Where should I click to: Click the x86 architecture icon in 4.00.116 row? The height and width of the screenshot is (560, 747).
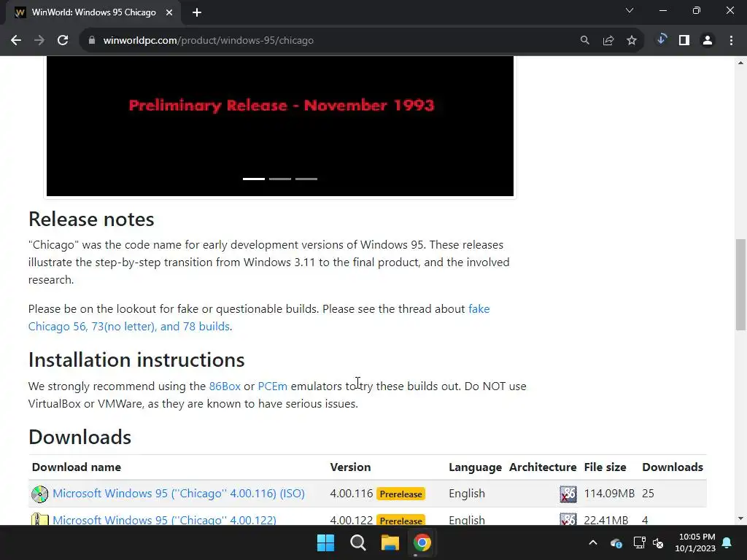568,494
